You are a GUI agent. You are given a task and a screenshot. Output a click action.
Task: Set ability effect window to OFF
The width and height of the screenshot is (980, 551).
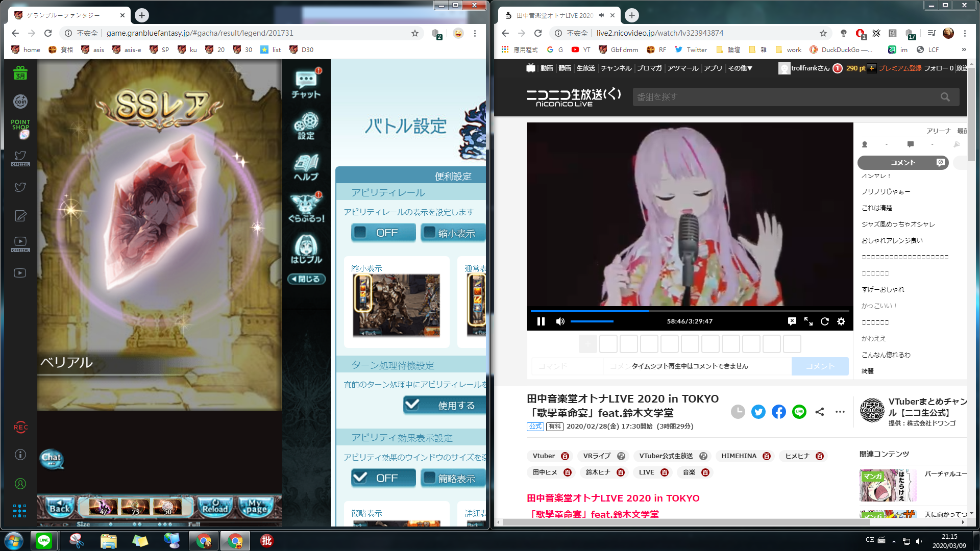point(383,478)
